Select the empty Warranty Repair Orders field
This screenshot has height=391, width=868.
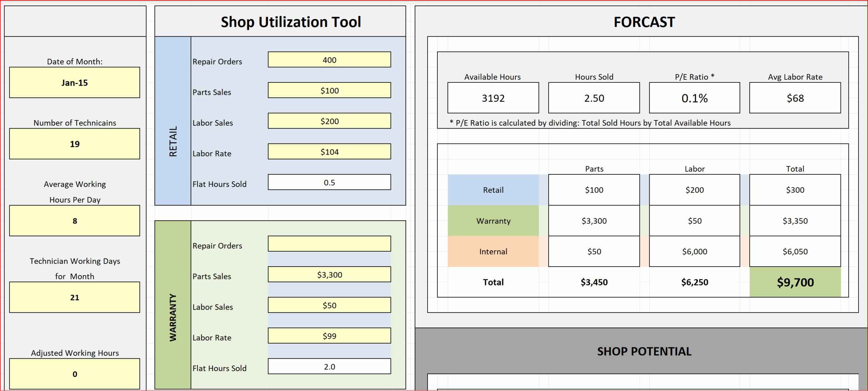click(329, 243)
